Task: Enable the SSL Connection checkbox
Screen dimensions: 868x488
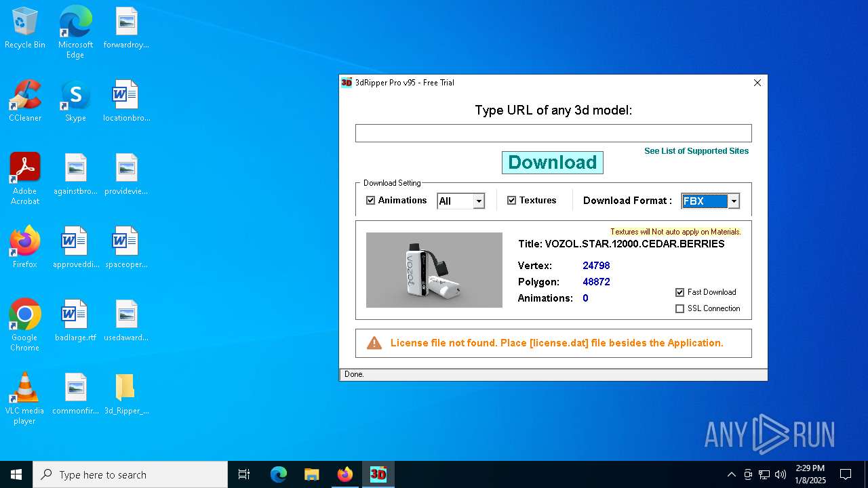Action: coord(680,308)
